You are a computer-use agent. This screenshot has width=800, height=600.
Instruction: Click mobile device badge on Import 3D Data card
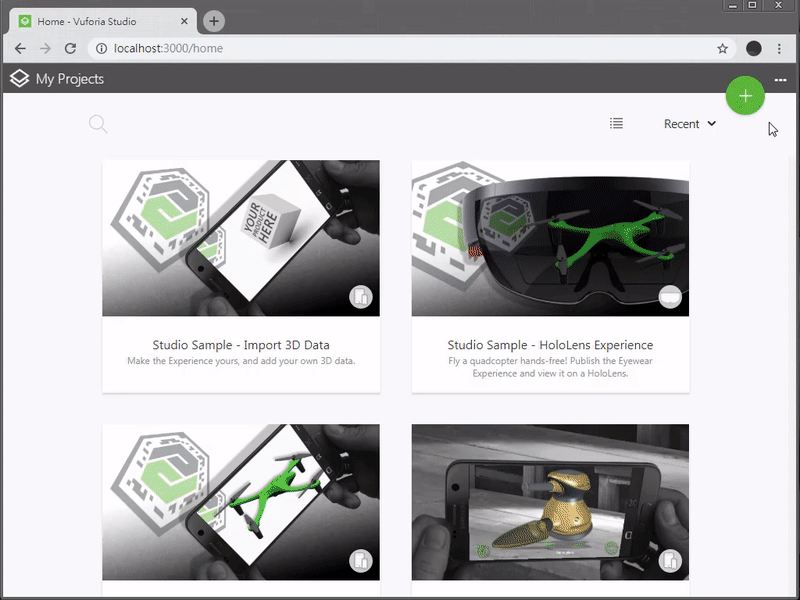click(361, 297)
